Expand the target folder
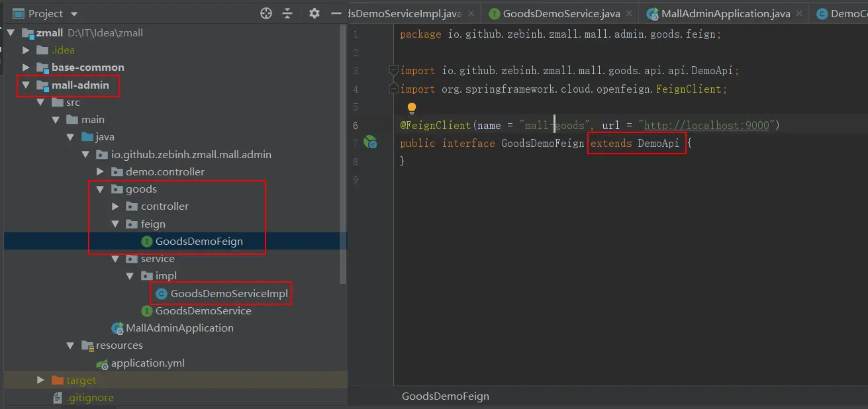 pyautogui.click(x=40, y=380)
